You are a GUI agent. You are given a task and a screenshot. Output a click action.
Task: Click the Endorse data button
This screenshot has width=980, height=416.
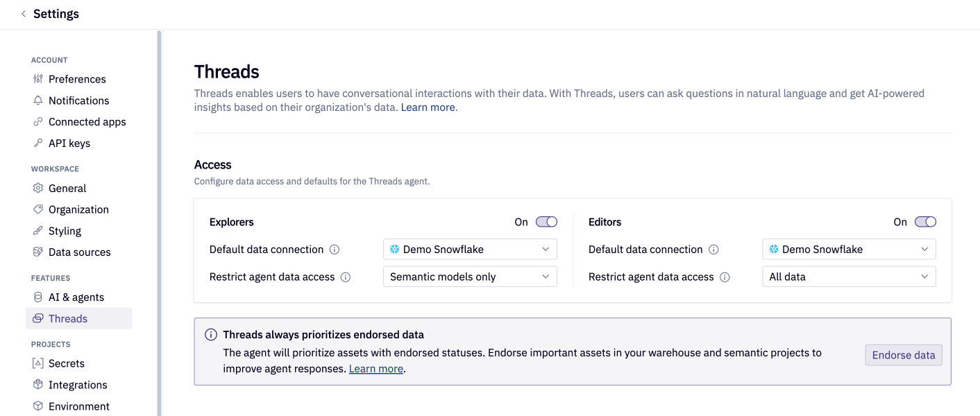[903, 354]
